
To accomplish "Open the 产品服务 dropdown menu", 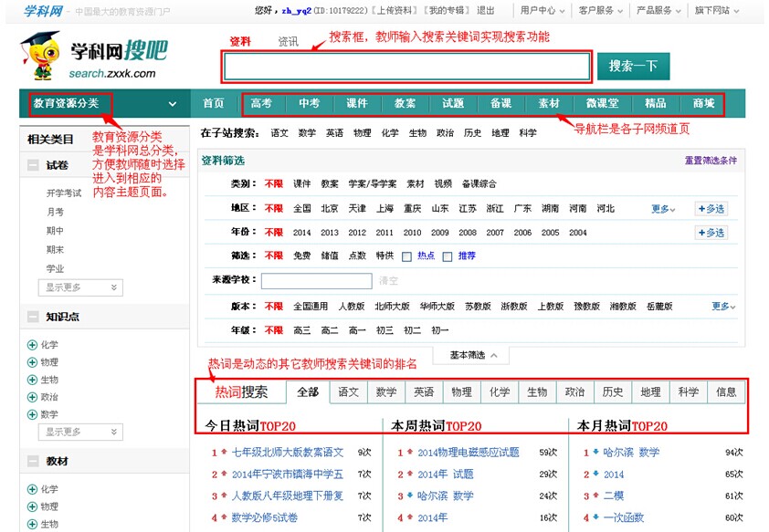I will 658,10.
